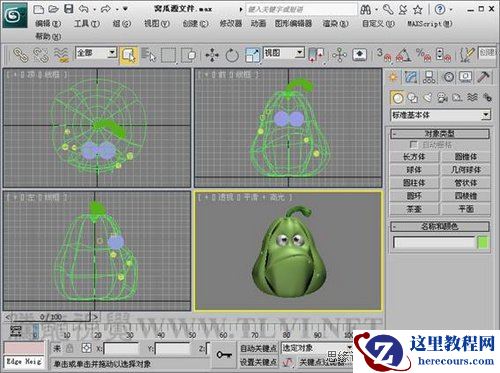
Task: Toggle the Percent Snap icon
Action: (423, 55)
